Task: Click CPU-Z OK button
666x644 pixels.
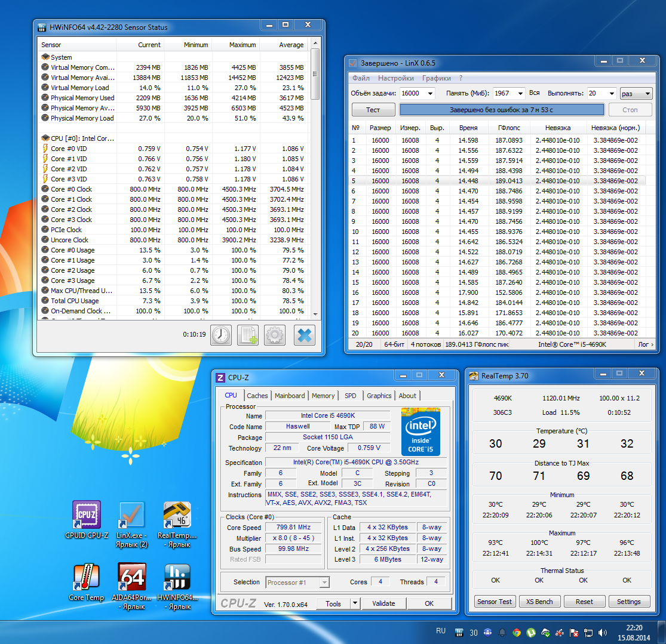Action: click(429, 603)
